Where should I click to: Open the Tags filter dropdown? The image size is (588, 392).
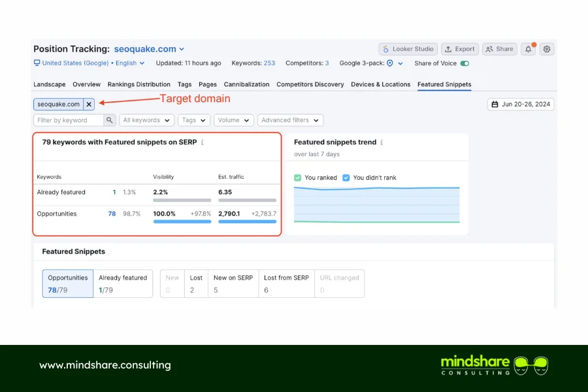click(x=194, y=120)
